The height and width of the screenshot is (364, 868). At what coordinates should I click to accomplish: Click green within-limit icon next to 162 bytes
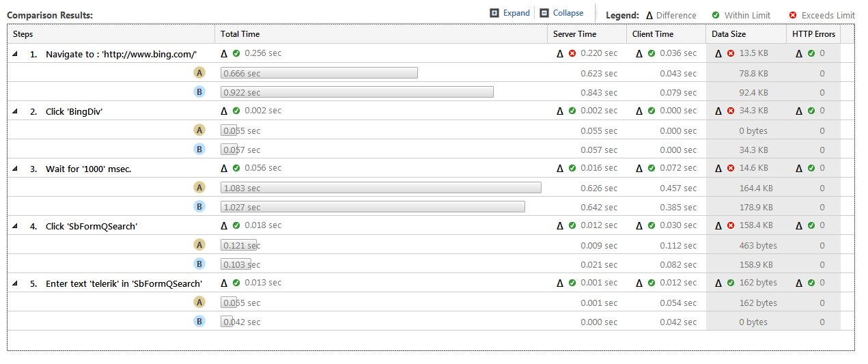(x=731, y=283)
